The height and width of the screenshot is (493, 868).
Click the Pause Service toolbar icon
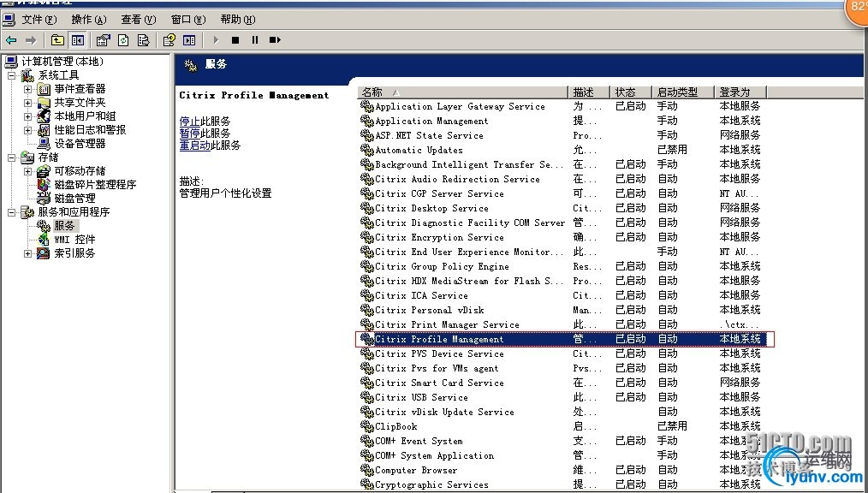point(254,40)
